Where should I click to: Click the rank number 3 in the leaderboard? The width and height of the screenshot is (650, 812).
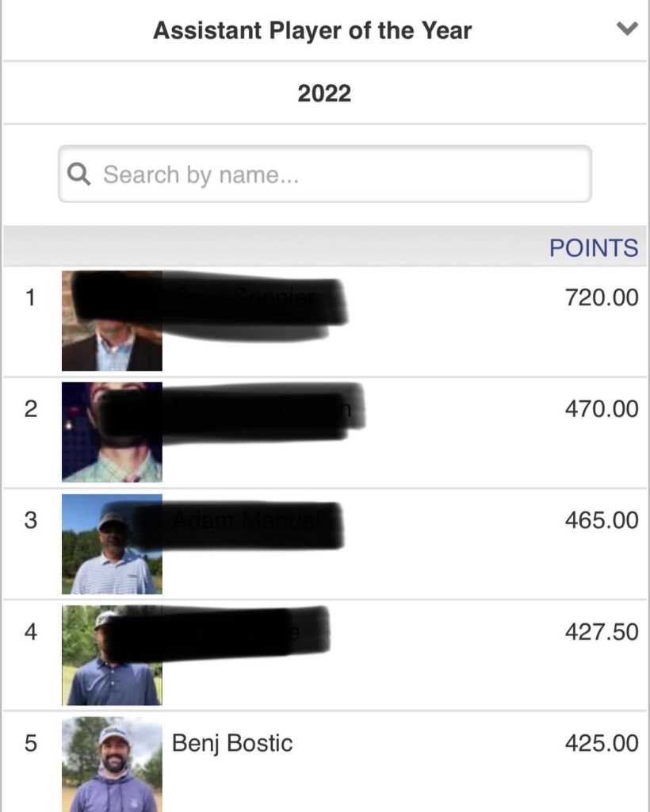[30, 520]
